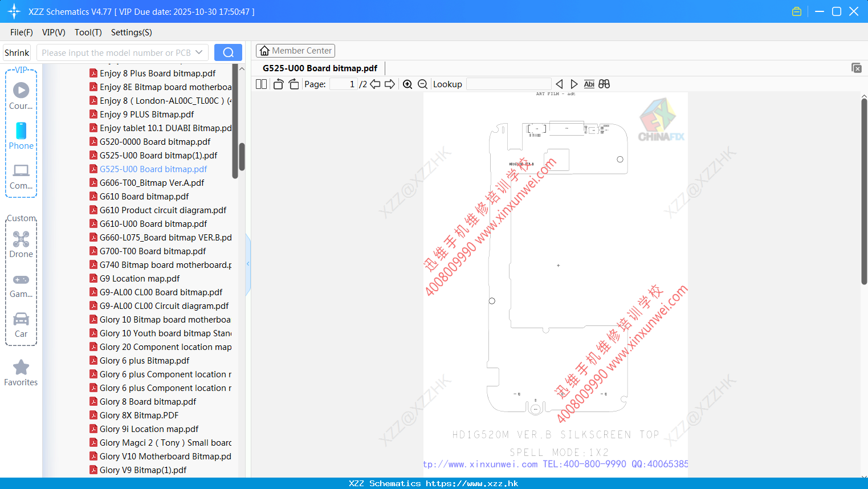This screenshot has width=868, height=489.
Task: Click the XZZ app logo
Action: pos(14,11)
